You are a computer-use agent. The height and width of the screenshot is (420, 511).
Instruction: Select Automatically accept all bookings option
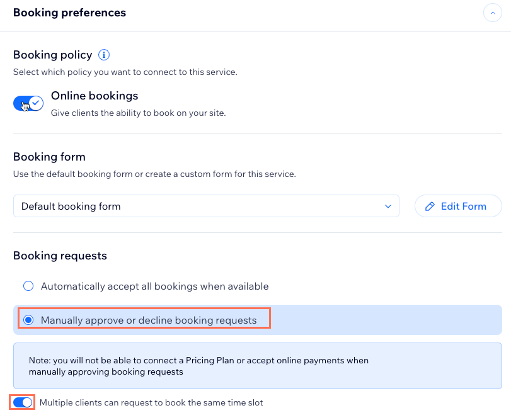coord(28,286)
